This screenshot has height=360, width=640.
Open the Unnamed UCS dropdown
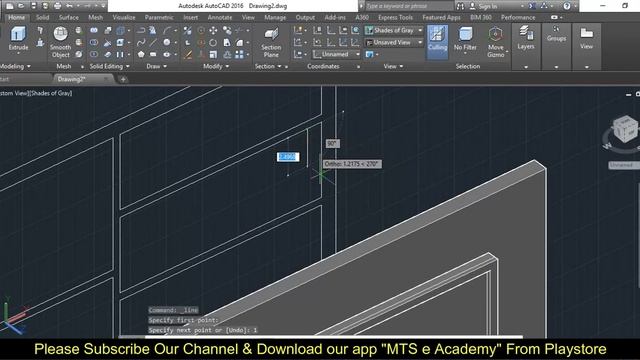tap(337, 54)
